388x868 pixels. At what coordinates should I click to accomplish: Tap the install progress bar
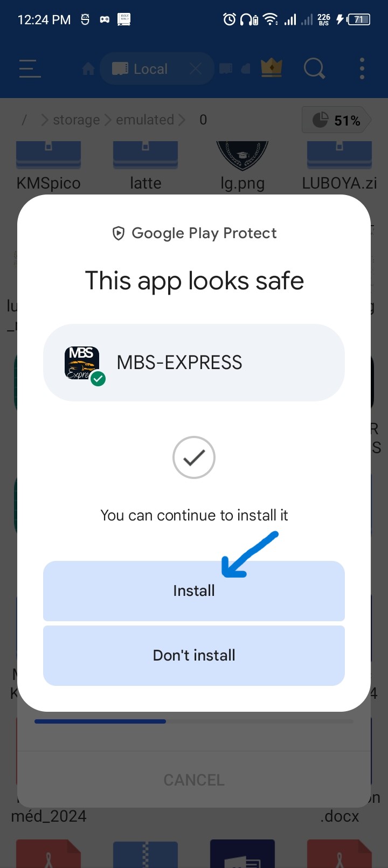tap(194, 721)
